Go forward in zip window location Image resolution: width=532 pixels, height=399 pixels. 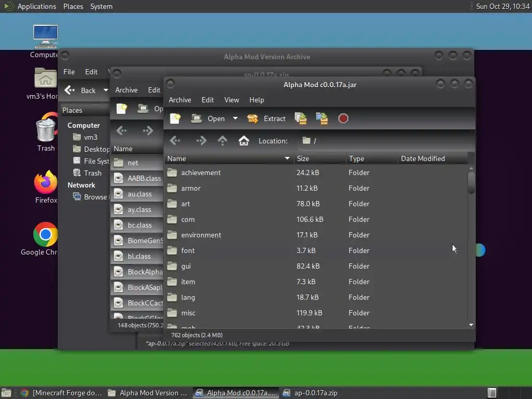click(148, 130)
